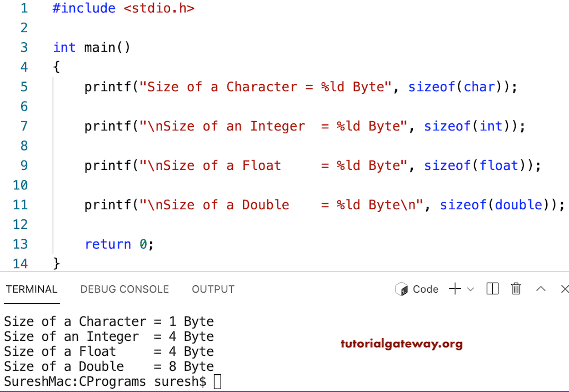Kill the terminal using the trash icon
Viewport: 569px width, 392px height.
[x=516, y=289]
